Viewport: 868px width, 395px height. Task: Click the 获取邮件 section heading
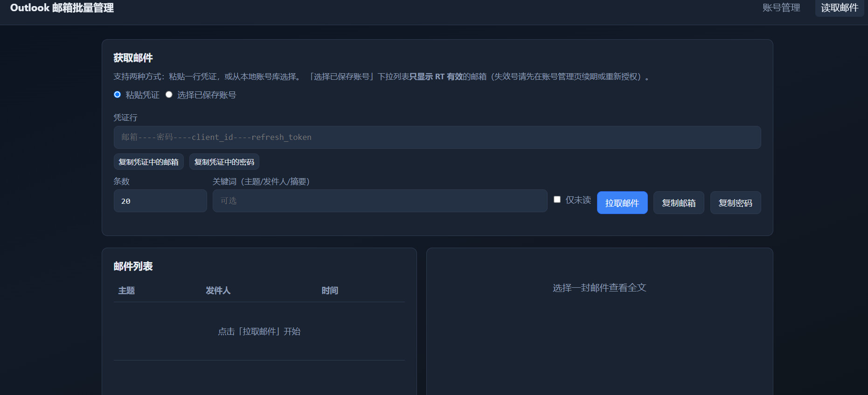click(x=133, y=58)
